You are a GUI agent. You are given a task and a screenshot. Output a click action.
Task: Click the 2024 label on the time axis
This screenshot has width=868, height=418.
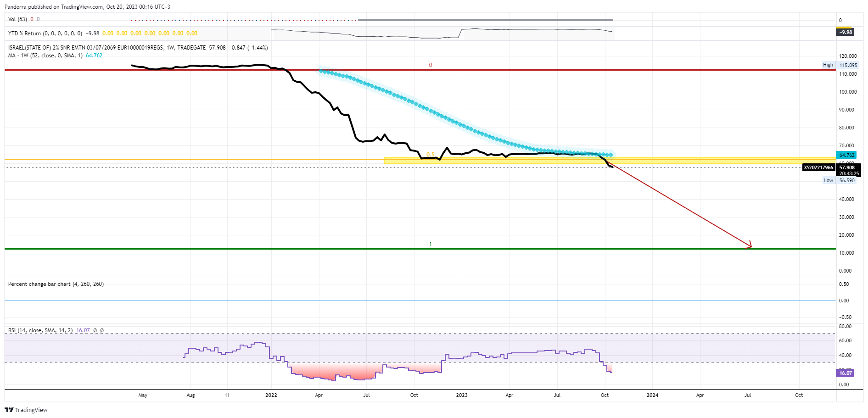652,395
